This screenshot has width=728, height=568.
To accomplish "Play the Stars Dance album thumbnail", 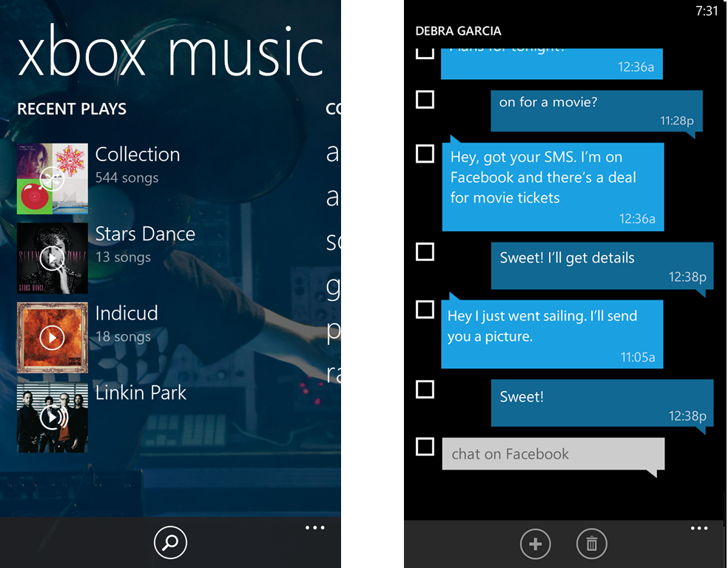I will coord(53,258).
